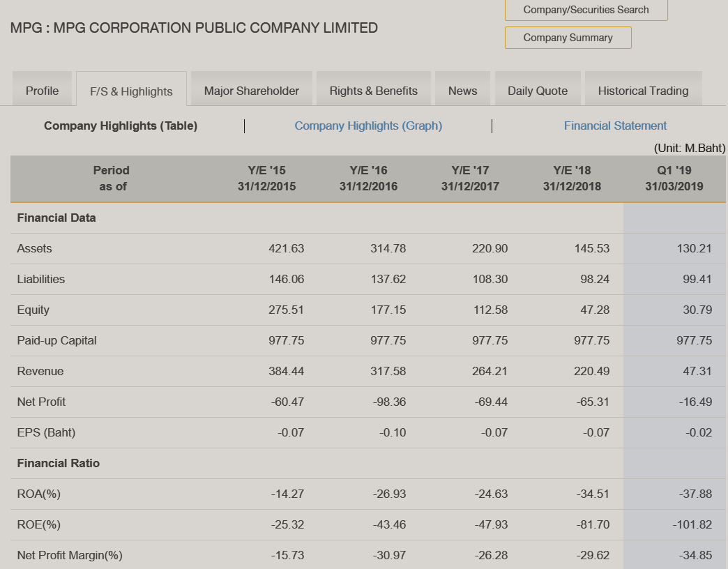Select the Assets row label
The width and height of the screenshot is (728, 569).
click(35, 248)
